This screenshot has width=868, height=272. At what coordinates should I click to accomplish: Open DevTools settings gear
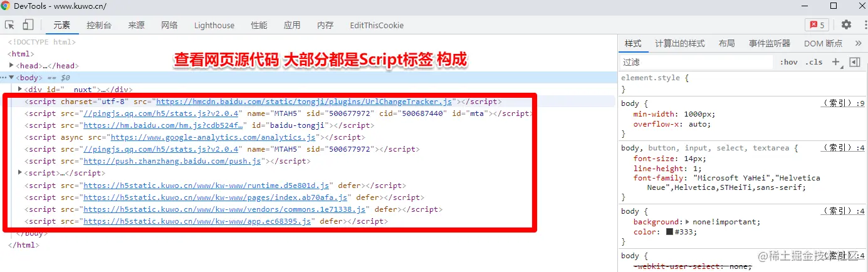[846, 25]
